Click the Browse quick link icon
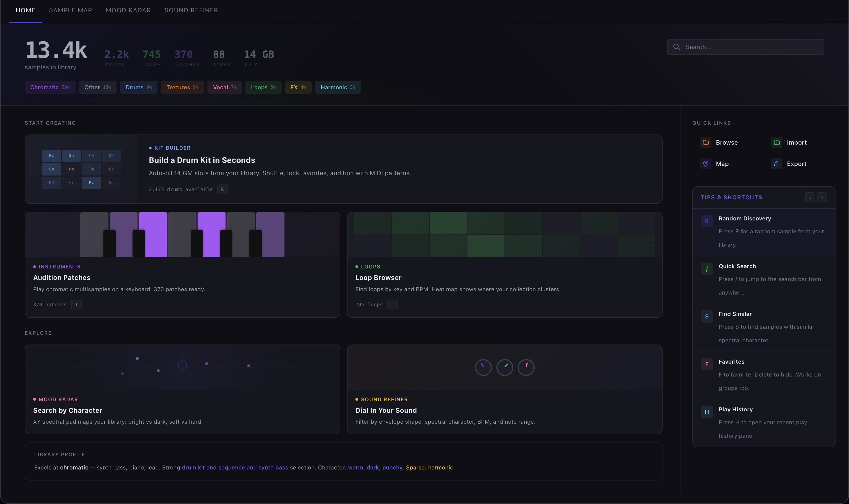Image resolution: width=849 pixels, height=504 pixels. (x=706, y=142)
